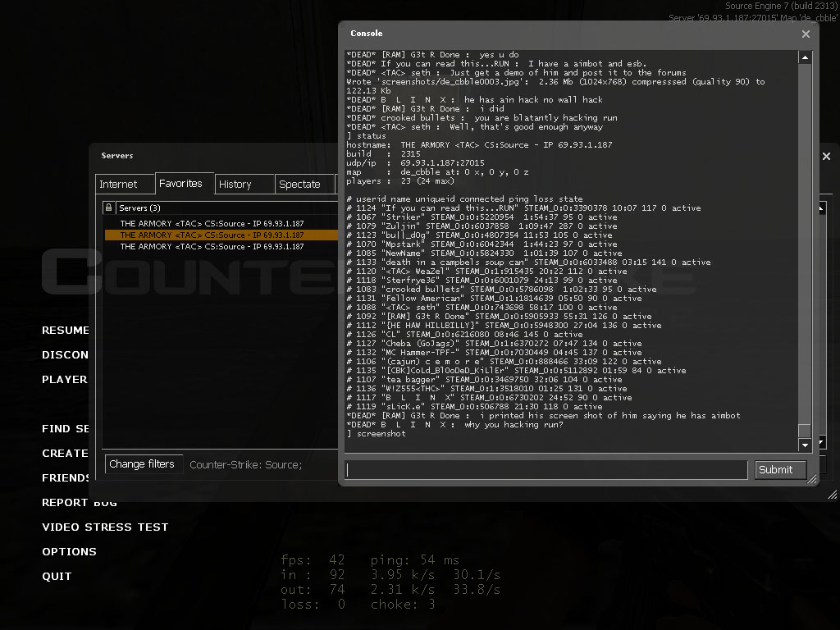The image size is (840, 630).
Task: Select the Spectate tab
Action: (x=299, y=185)
